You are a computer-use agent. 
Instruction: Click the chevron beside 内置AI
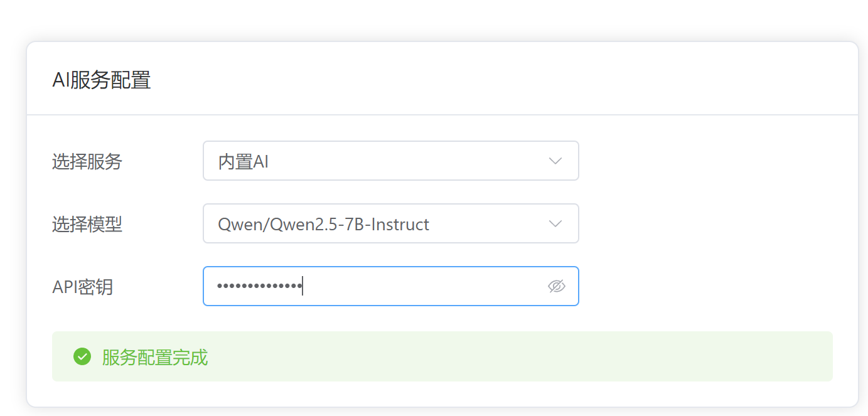click(555, 161)
